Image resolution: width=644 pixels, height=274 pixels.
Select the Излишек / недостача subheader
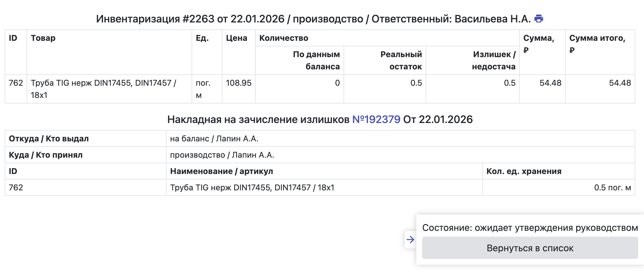point(493,60)
